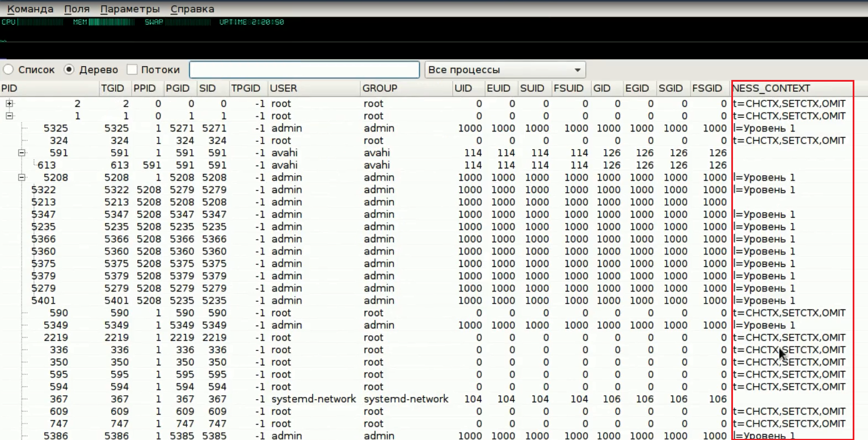Click the context value for PID 5235
868x440 pixels.
[x=764, y=227]
